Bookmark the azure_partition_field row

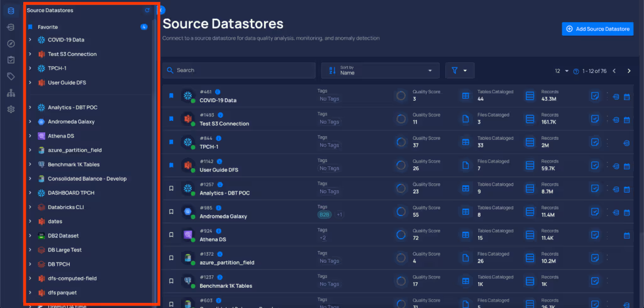(x=171, y=258)
